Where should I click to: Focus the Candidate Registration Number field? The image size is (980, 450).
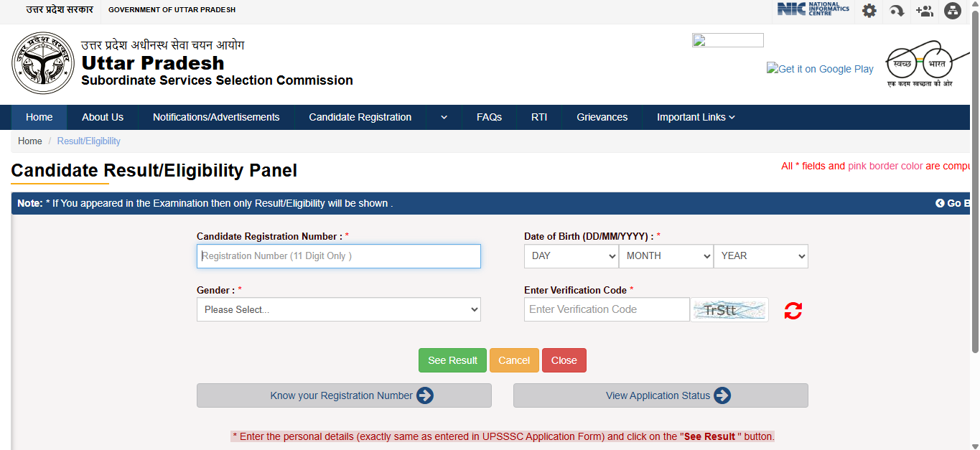[x=338, y=256]
